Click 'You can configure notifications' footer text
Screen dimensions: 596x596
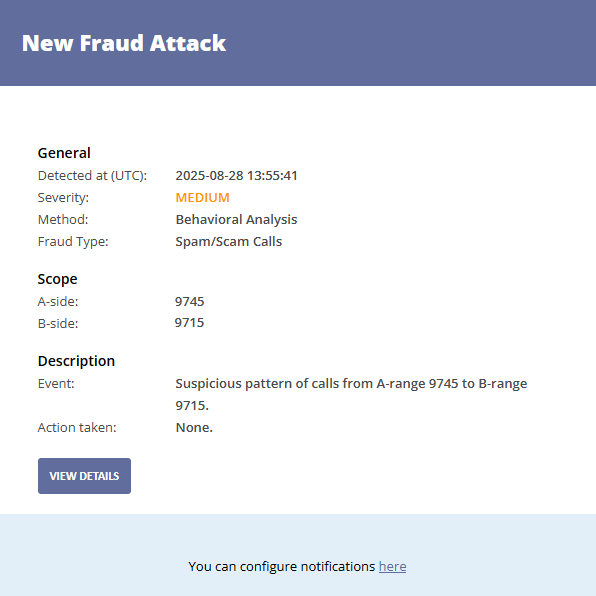point(282,566)
